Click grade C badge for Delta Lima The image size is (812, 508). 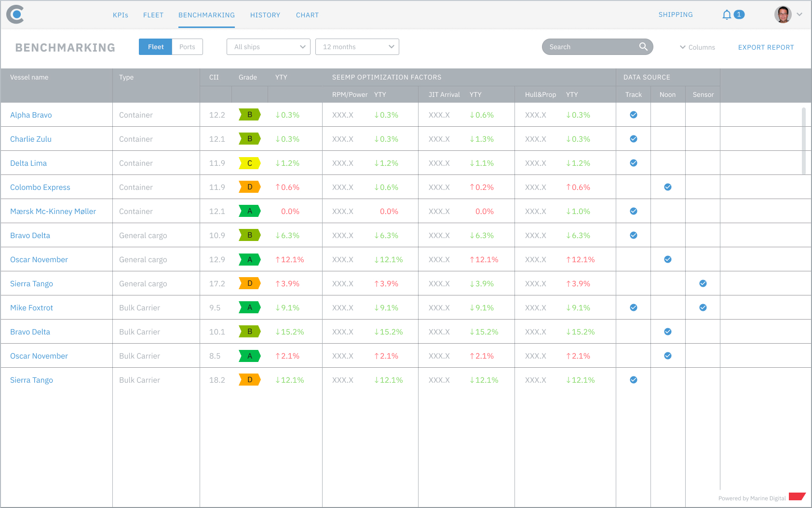(x=250, y=163)
